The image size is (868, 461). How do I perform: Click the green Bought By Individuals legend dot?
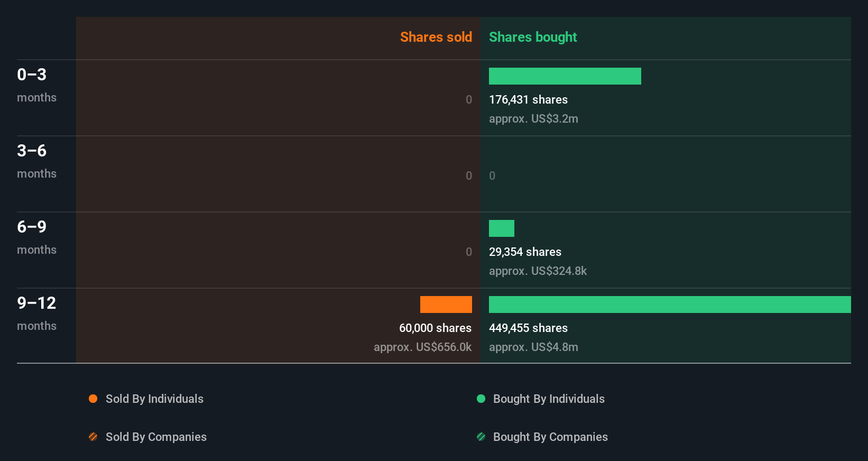coord(481,399)
